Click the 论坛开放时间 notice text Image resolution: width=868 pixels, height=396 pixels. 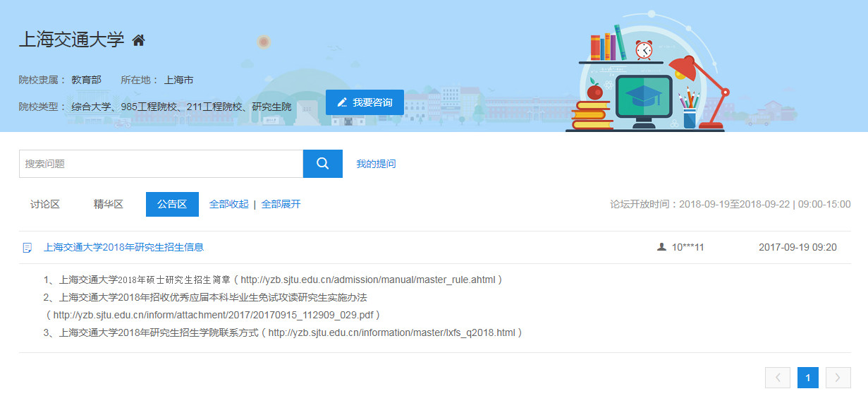(731, 205)
